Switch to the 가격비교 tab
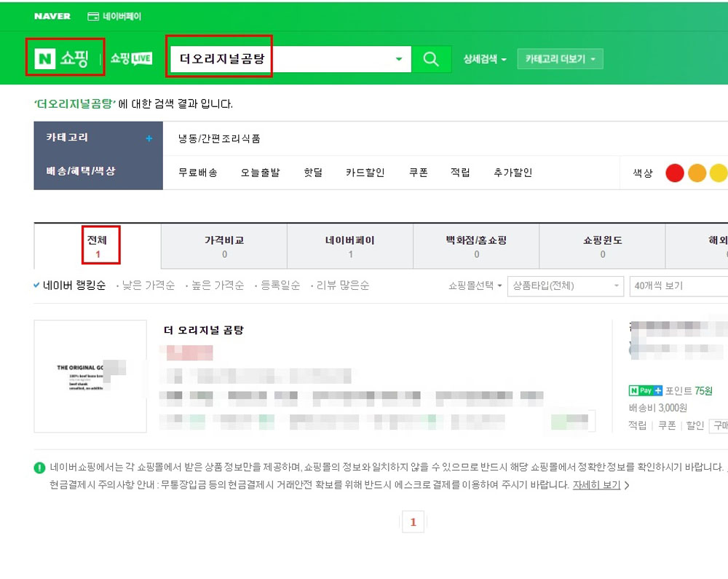The image size is (728, 579). click(x=224, y=247)
